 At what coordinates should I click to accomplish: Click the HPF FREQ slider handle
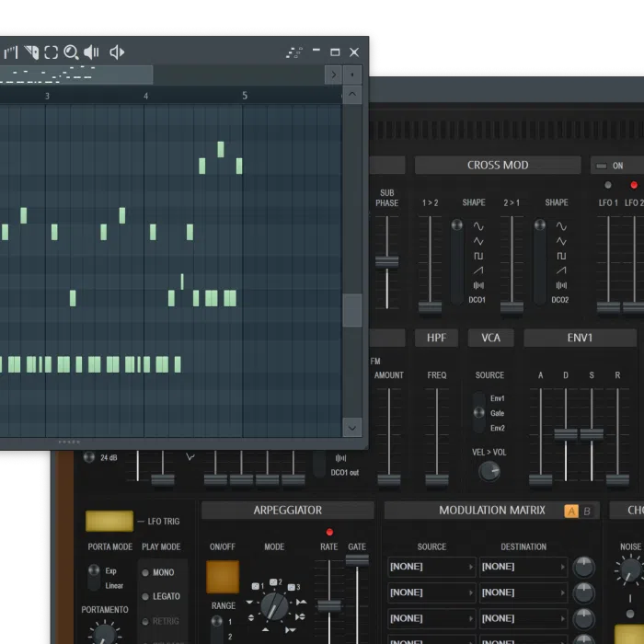click(437, 479)
